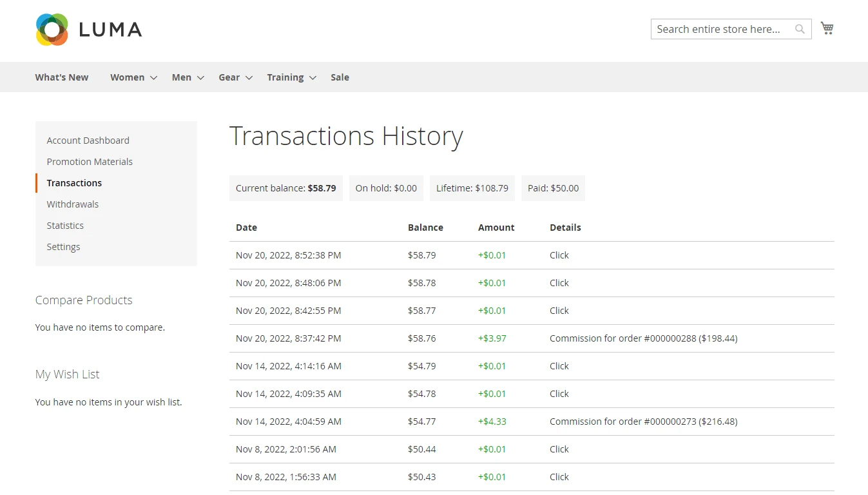Go to the Sale menu item
Viewport: 868px width, 495px height.
coord(340,77)
